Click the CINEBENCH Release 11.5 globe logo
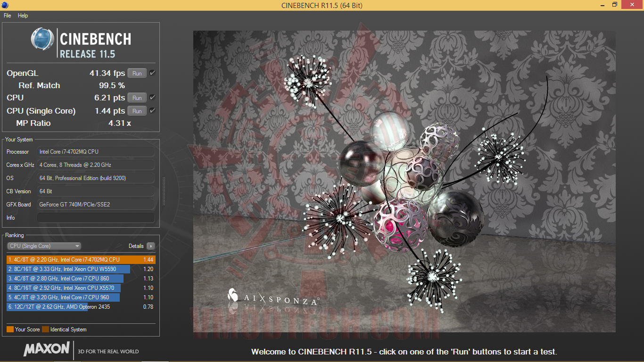 (43, 39)
